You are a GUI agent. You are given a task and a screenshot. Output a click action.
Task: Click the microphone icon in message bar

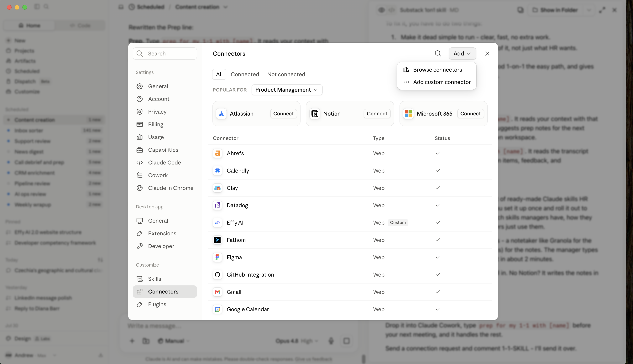331,341
